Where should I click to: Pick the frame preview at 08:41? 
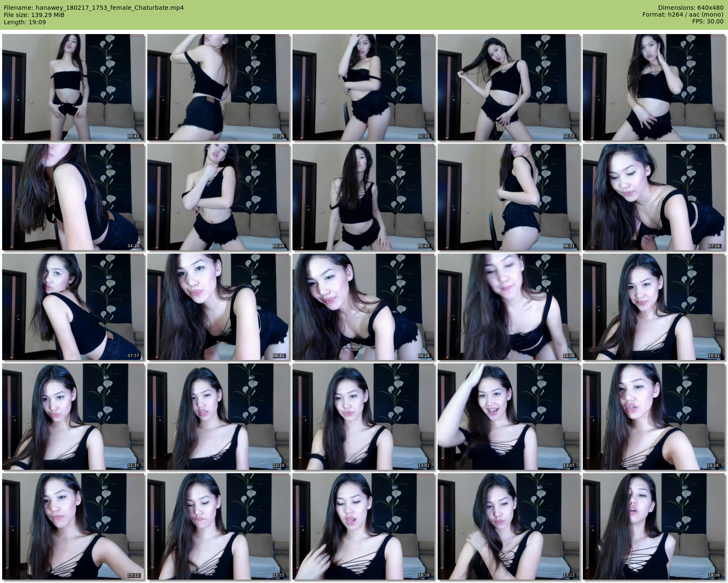pyautogui.click(x=218, y=307)
